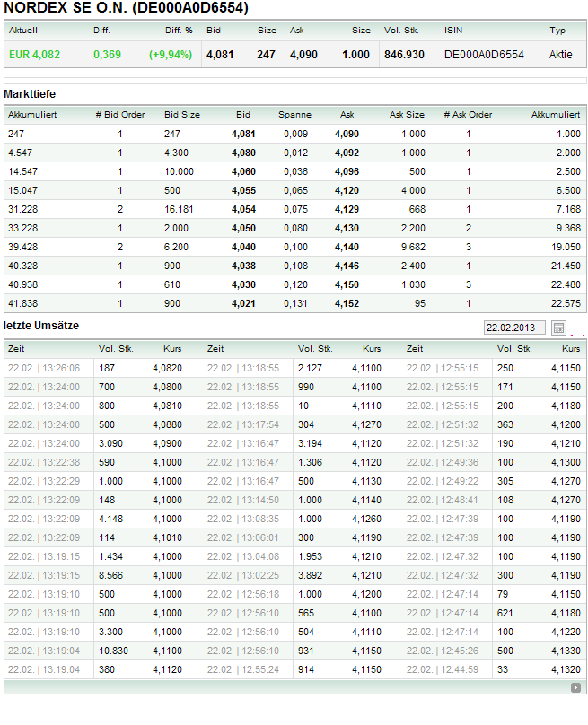Click the green +9,94% change value
Screen dimensions: 588x725
point(171,55)
